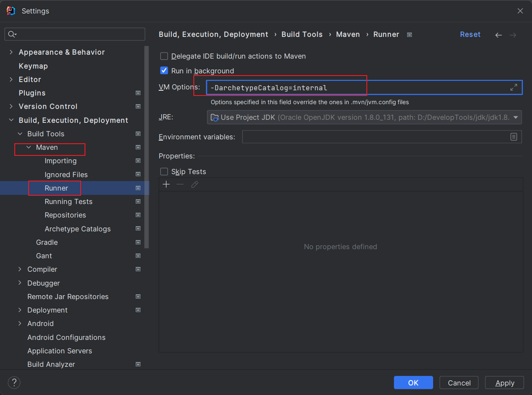The height and width of the screenshot is (395, 532).
Task: Click the remove property minus icon
Action: pos(180,184)
